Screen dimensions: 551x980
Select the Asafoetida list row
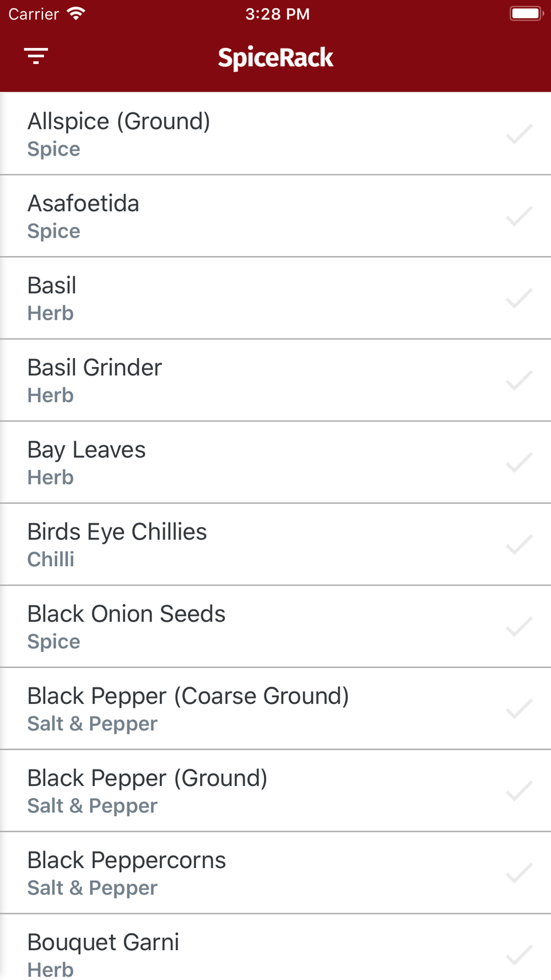coord(275,216)
